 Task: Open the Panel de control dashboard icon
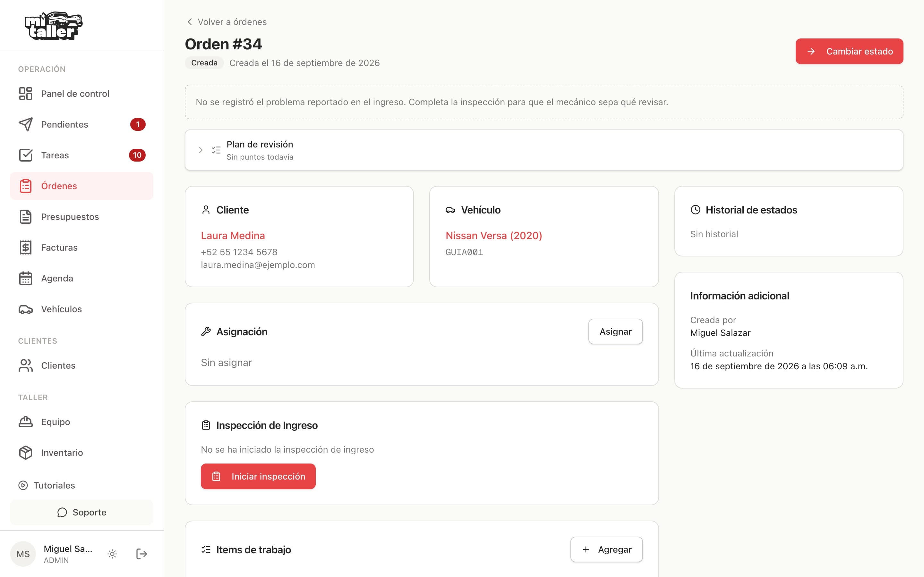coord(26,94)
